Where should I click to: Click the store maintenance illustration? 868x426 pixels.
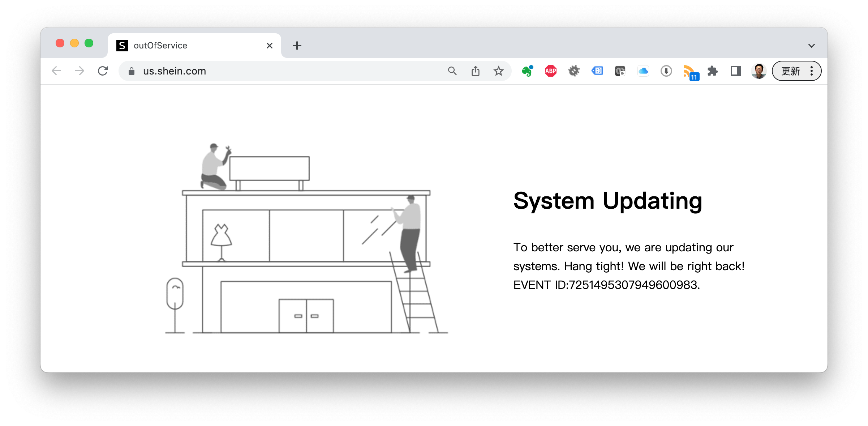pyautogui.click(x=306, y=238)
